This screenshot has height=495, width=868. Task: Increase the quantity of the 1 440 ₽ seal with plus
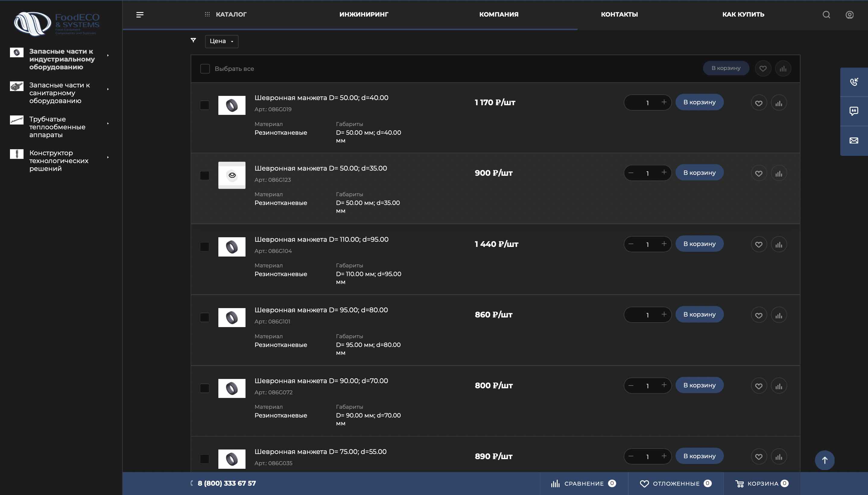664,244
